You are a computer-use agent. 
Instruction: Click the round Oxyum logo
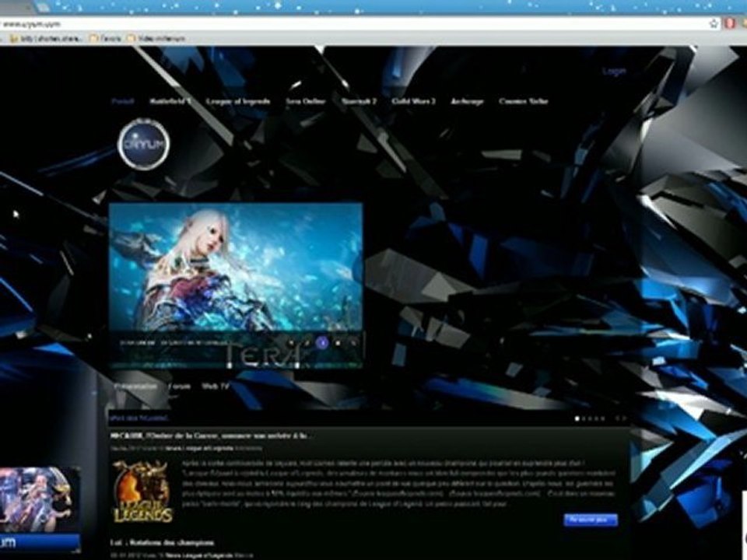point(144,145)
